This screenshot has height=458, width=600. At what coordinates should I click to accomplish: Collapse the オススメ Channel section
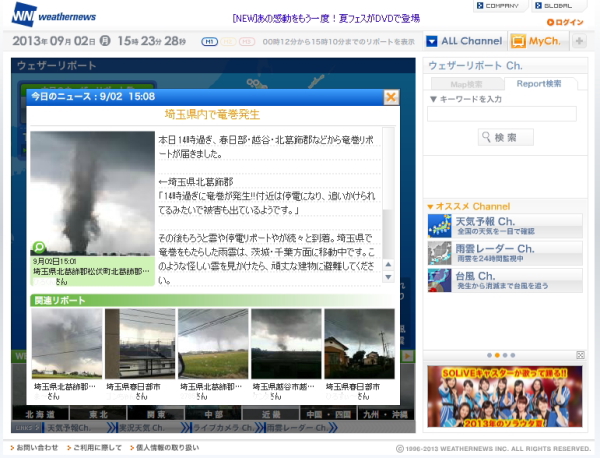tap(431, 206)
